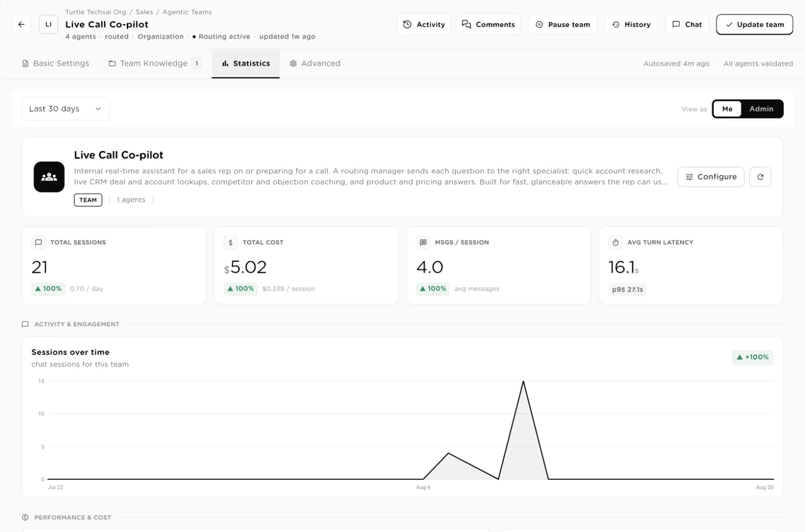
Task: Switch to the Basic Settings tab
Action: 56,63
